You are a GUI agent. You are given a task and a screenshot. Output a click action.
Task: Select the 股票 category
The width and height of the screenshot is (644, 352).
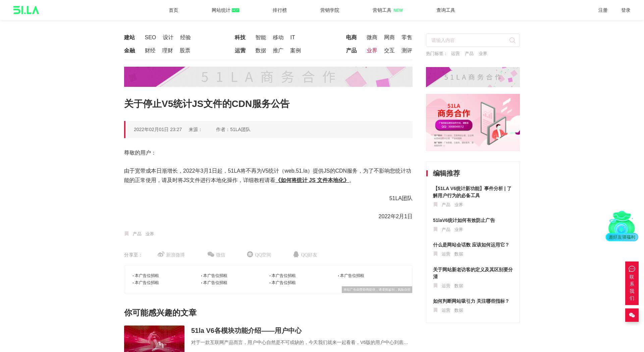coord(185,51)
